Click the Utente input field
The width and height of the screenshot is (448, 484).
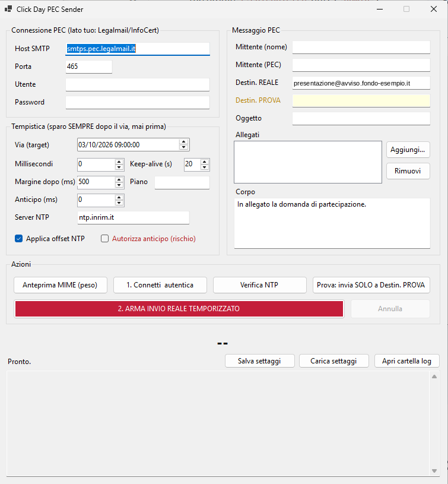pos(138,84)
